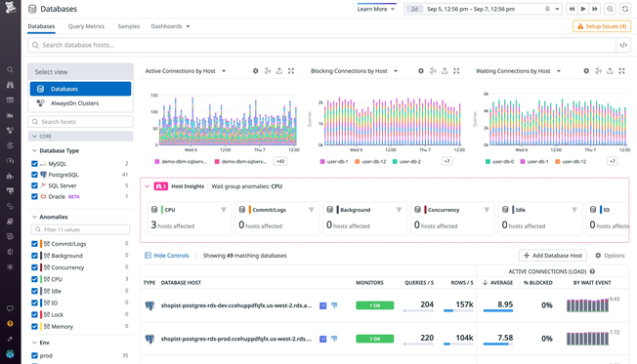This screenshot has width=637, height=364.
Task: Export Active Connections by Host graph
Action: (x=279, y=71)
